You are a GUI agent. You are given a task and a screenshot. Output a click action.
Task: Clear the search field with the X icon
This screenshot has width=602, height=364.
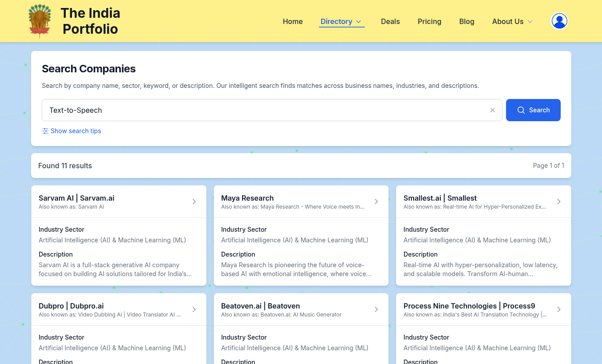pos(493,110)
